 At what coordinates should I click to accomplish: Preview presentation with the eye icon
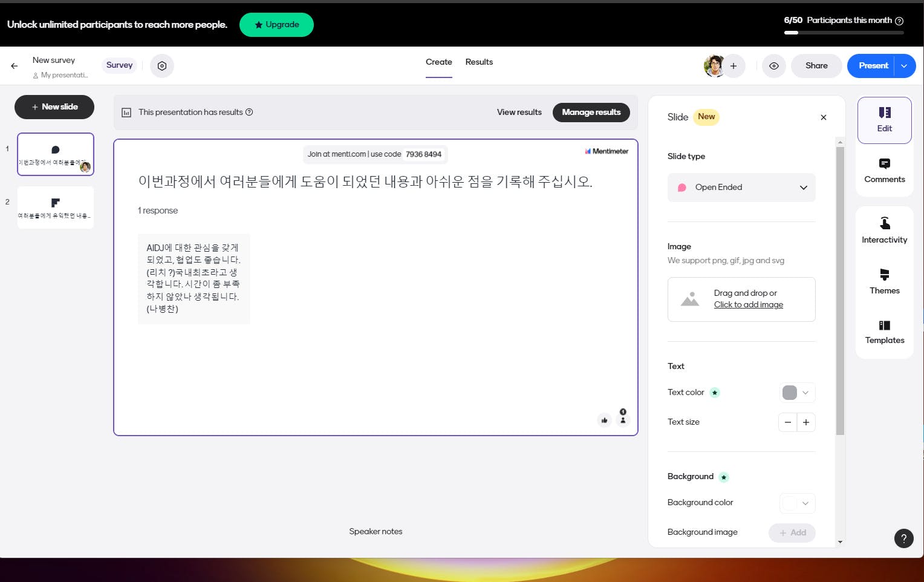click(774, 66)
